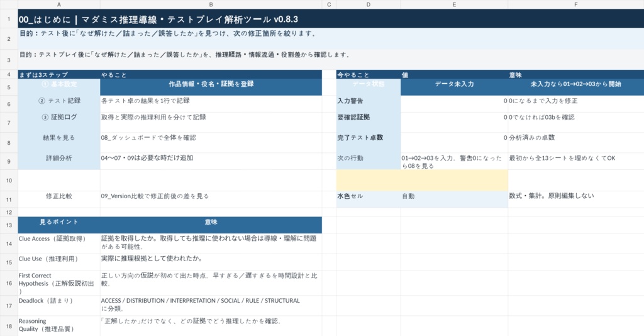Click cell '未入力なら01→02→03から開始'
644x336 pixels.
[576, 87]
